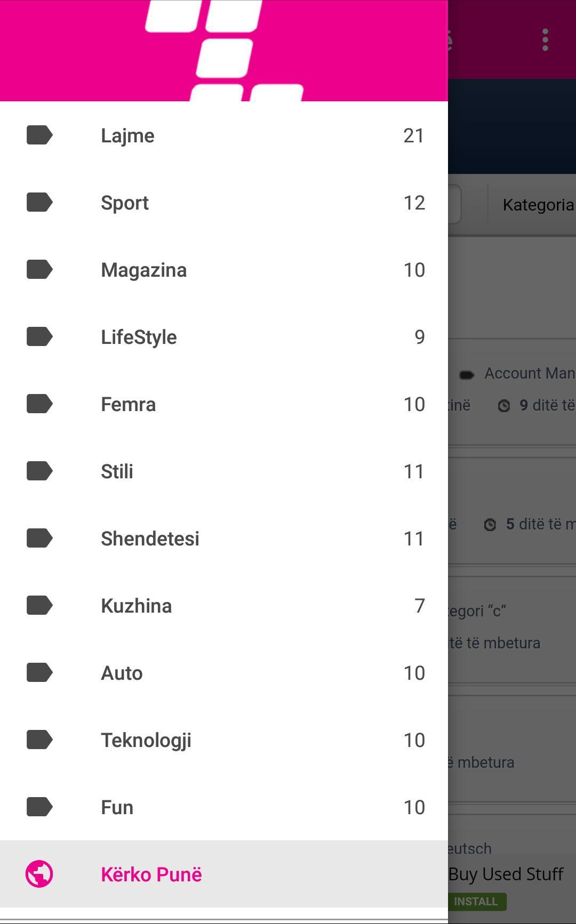Screen dimensions: 576x924
Task: Select the Stili menu entry
Action: click(x=117, y=471)
